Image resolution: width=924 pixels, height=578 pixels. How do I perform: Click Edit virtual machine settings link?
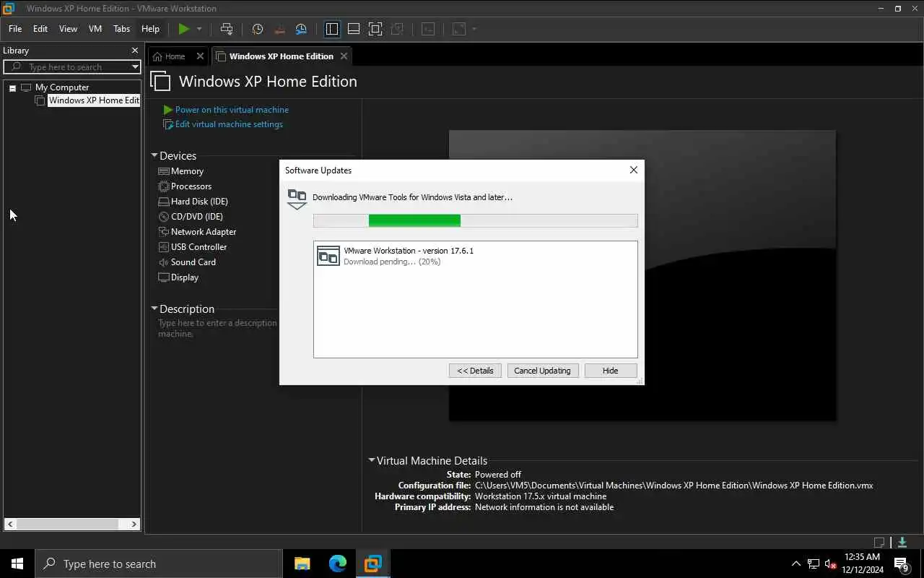pos(229,124)
